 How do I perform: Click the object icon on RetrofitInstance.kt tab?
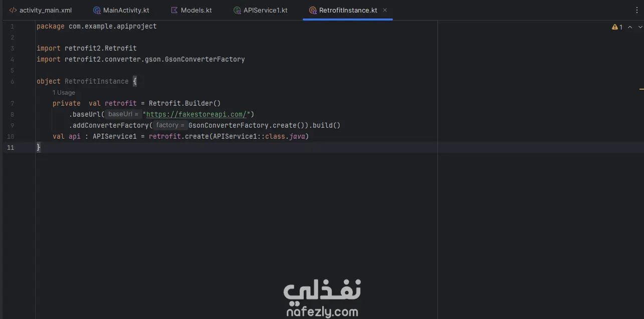[x=313, y=10]
